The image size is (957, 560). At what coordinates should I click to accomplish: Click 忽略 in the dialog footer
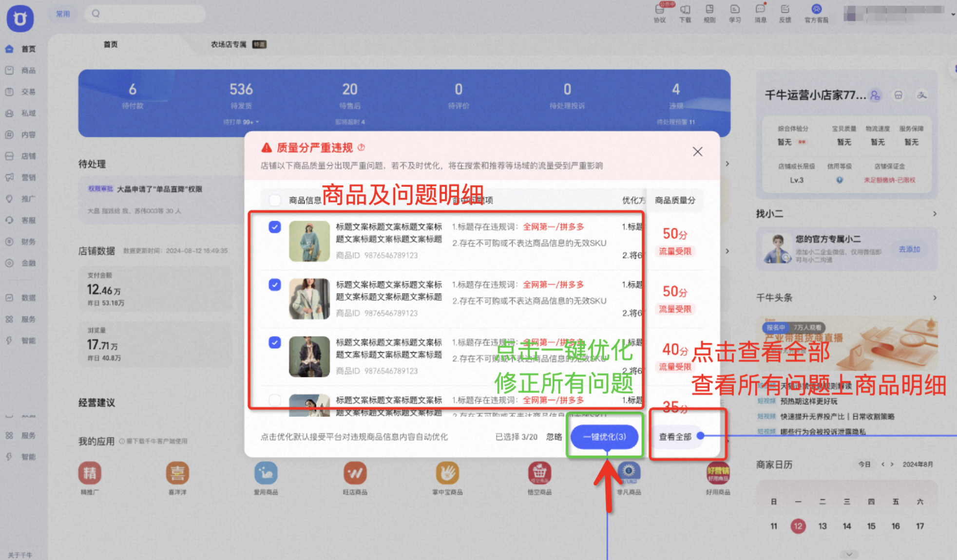pos(554,437)
